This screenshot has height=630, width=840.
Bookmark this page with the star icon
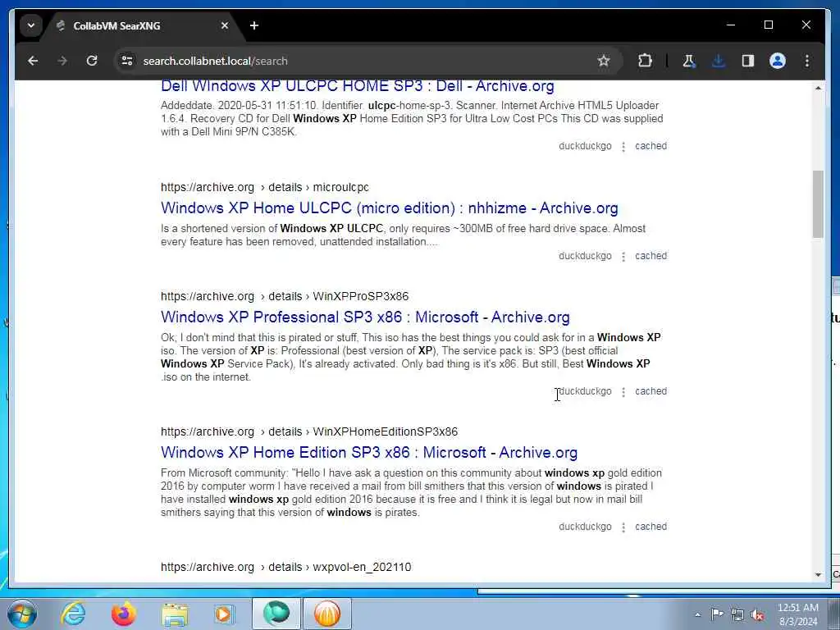tap(604, 61)
